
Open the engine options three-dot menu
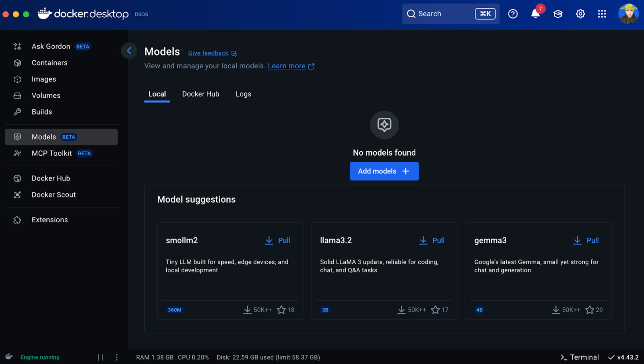tap(116, 357)
